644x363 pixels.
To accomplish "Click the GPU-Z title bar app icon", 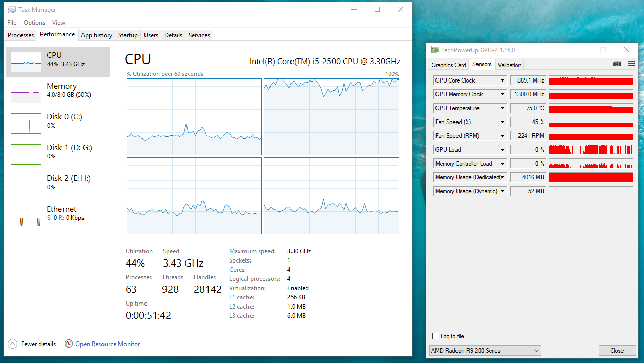I will tap(435, 50).
